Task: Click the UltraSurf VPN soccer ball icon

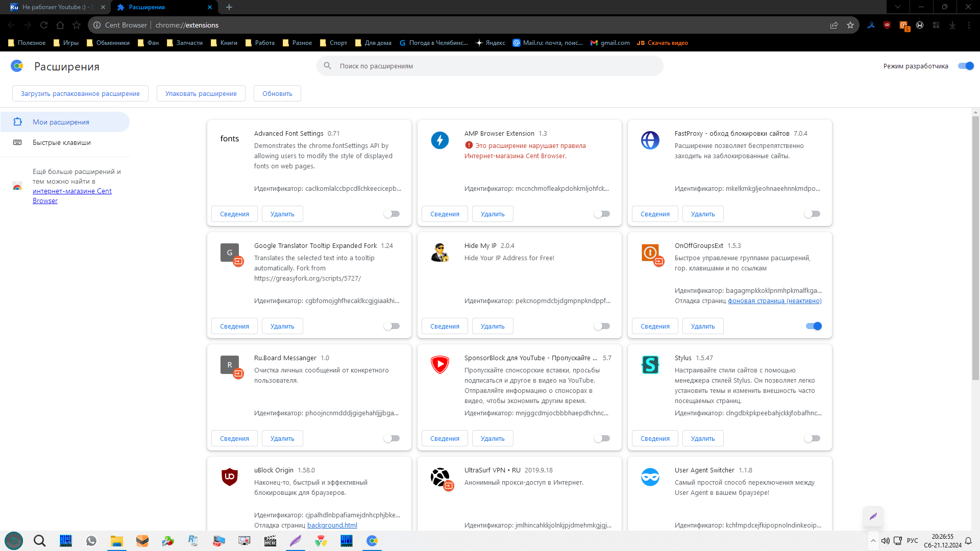Action: coord(440,478)
